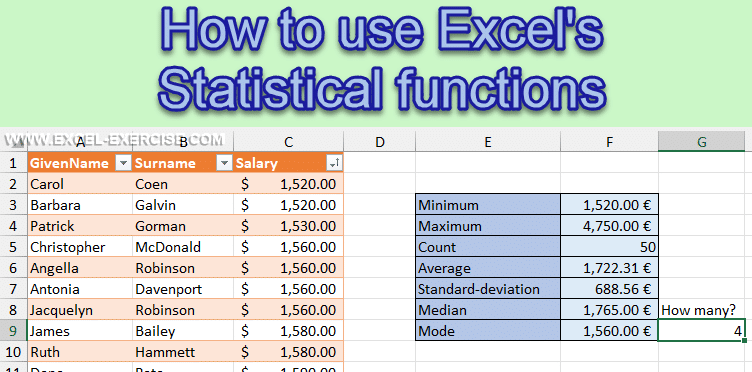Select the cell containing Angella
This screenshot has height=372, width=752.
click(80, 268)
